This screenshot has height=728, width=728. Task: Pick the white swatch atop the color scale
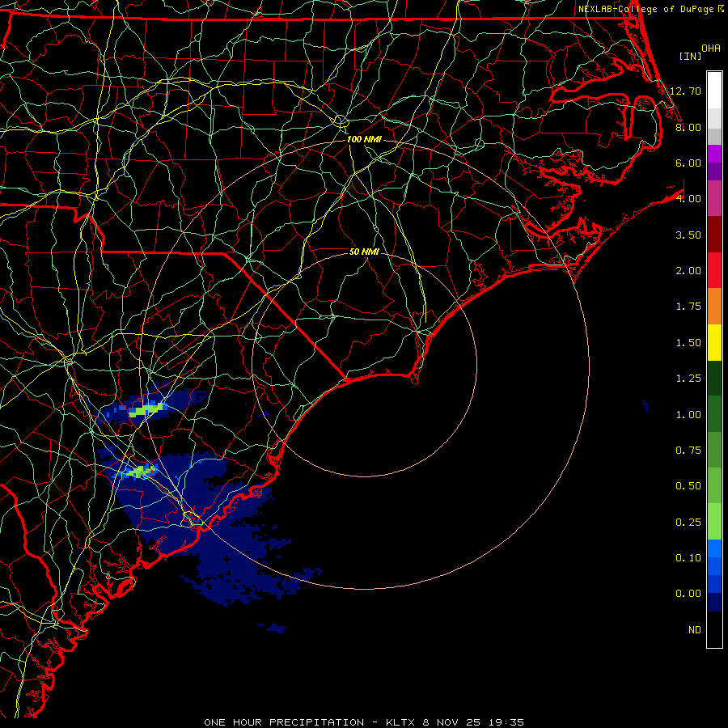click(x=714, y=91)
